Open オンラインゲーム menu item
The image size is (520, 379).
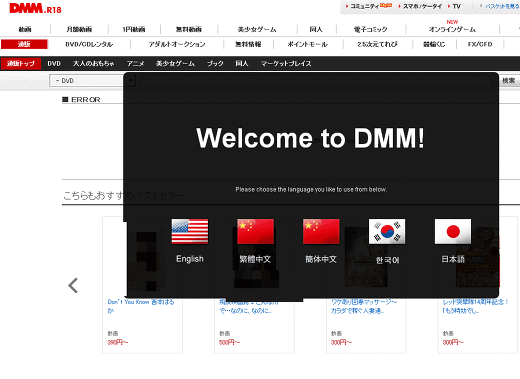(452, 29)
